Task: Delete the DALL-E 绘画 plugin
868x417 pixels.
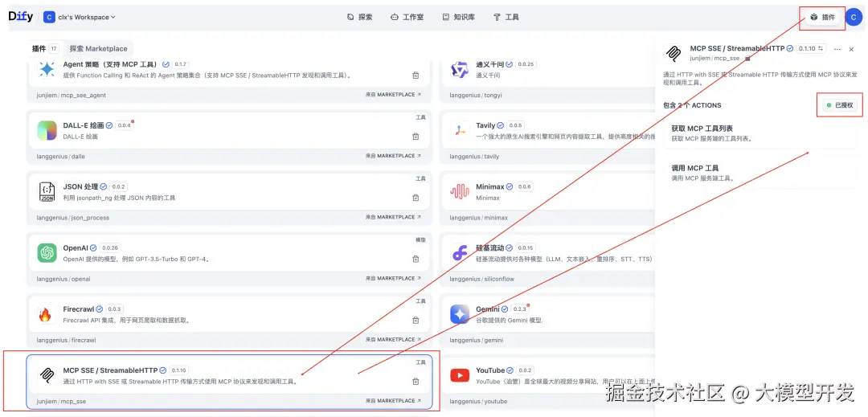Action: (x=416, y=137)
